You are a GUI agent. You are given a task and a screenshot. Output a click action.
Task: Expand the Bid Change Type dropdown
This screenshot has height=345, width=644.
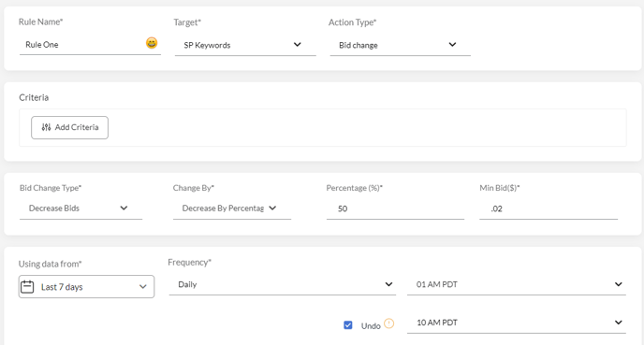coord(80,208)
